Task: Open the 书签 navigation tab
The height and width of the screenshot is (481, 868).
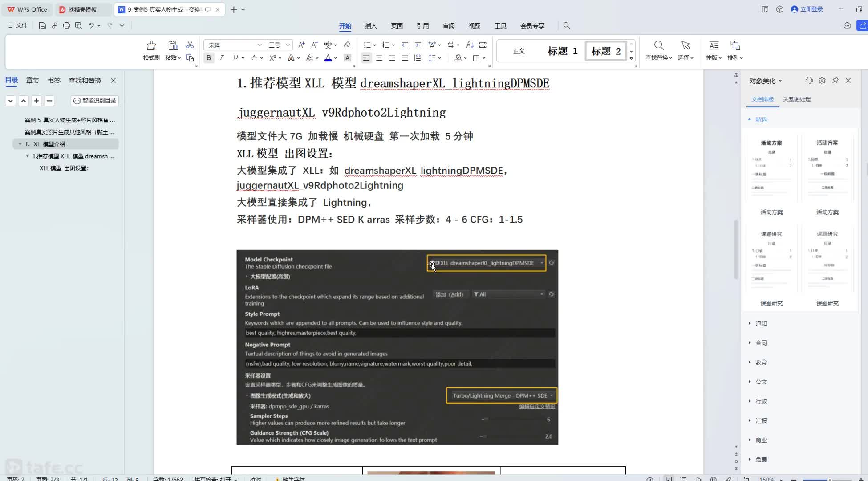Action: point(54,80)
